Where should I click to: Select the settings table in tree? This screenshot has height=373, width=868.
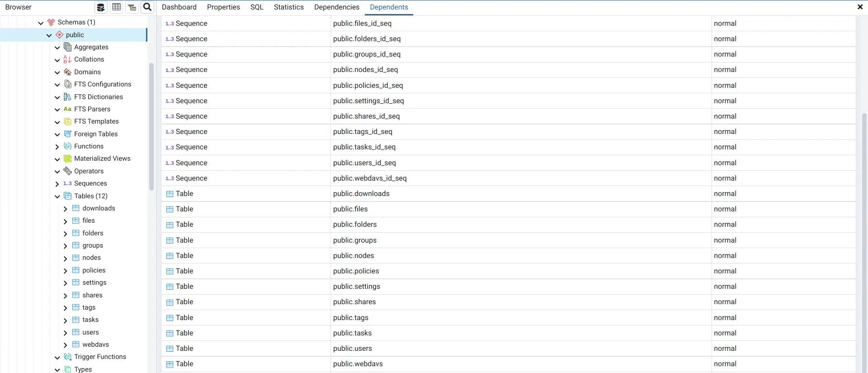94,282
